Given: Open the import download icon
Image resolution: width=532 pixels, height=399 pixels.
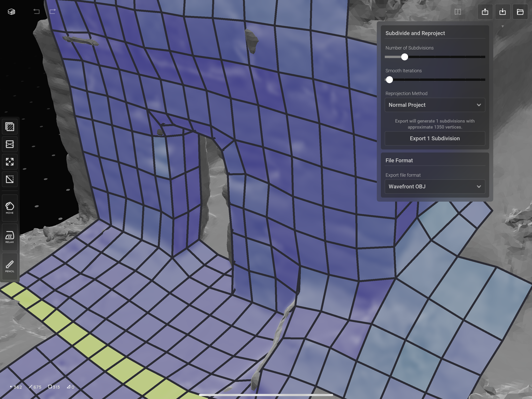Looking at the screenshot, I should coord(502,11).
